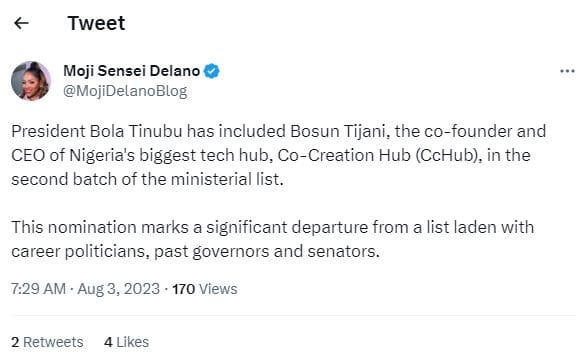Open the Moji Sensei Delano display name
Image resolution: width=586 pixels, height=361 pixels.
pos(132,71)
